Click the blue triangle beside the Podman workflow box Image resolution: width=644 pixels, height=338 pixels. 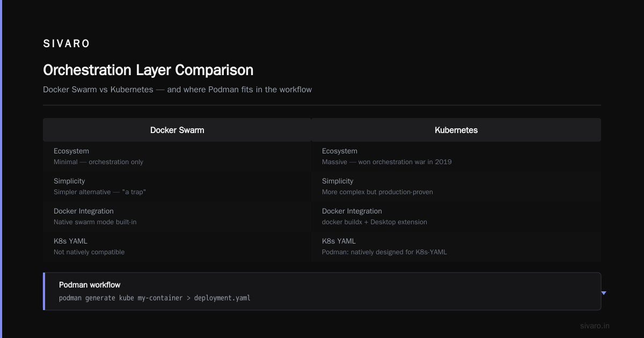(x=604, y=293)
